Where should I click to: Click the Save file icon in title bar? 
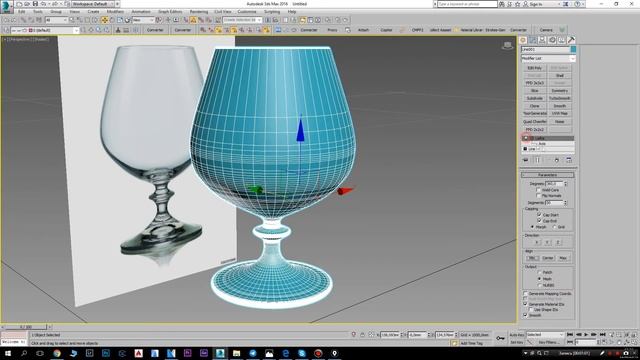point(35,4)
